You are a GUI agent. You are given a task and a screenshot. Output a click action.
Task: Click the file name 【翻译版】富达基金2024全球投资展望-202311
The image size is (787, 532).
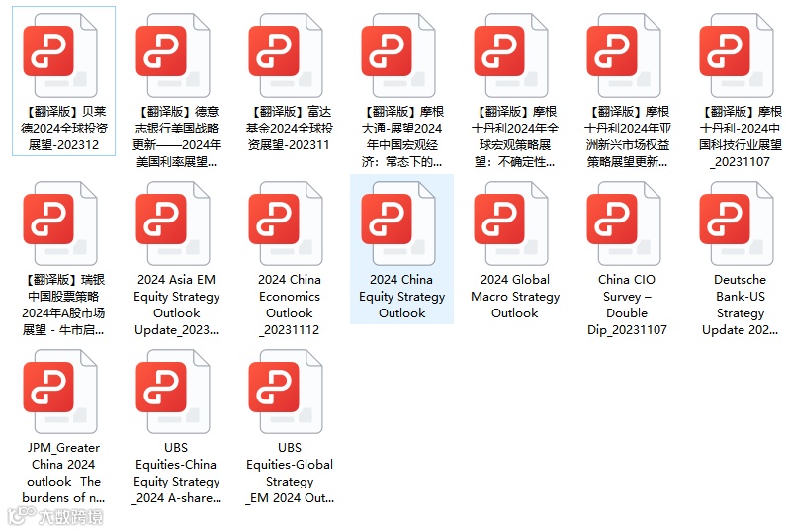290,128
